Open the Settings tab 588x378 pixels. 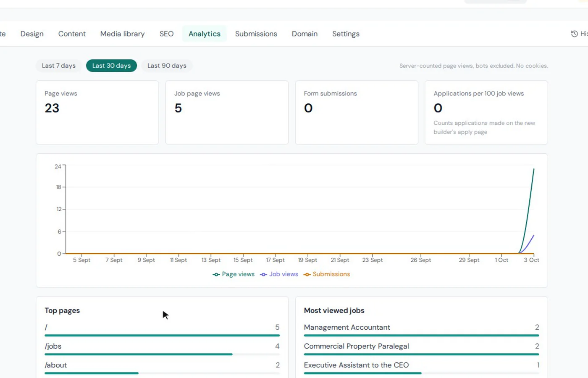346,34
